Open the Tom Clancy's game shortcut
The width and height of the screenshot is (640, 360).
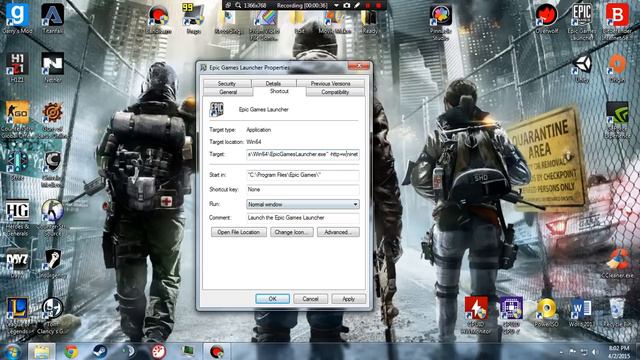pos(52,315)
